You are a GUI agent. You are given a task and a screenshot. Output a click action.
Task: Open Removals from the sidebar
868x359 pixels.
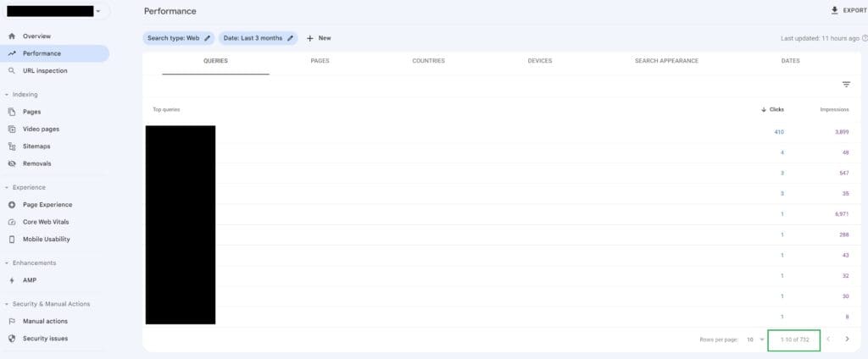click(36, 163)
